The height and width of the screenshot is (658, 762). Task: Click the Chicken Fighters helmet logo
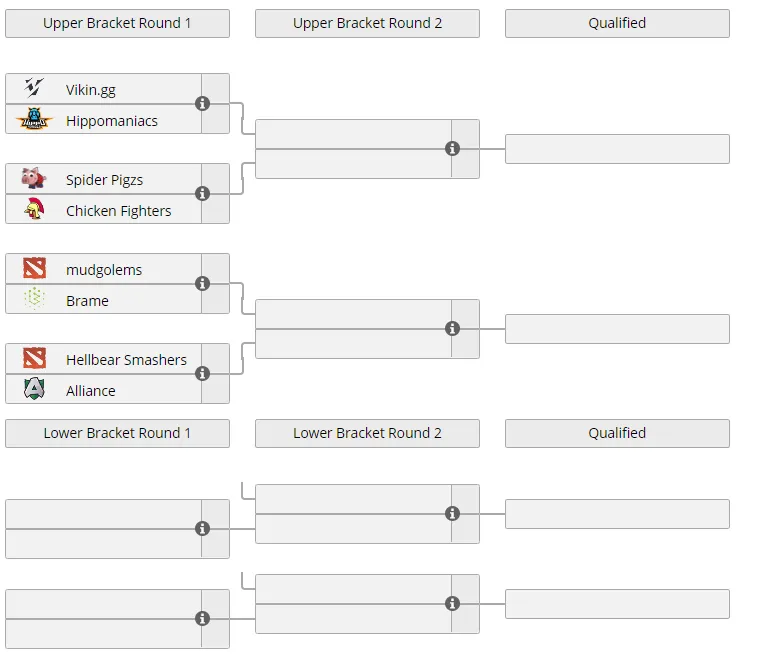[x=34, y=209]
